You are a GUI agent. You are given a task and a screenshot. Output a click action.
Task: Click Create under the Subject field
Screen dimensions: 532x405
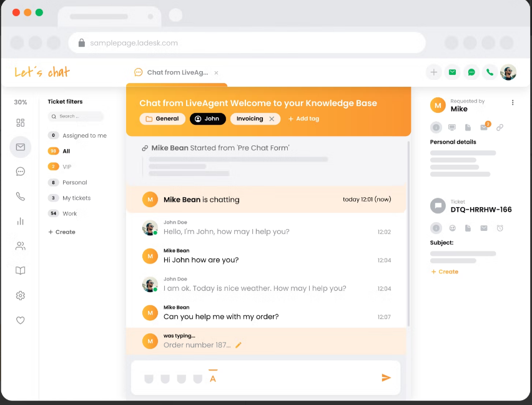click(445, 271)
